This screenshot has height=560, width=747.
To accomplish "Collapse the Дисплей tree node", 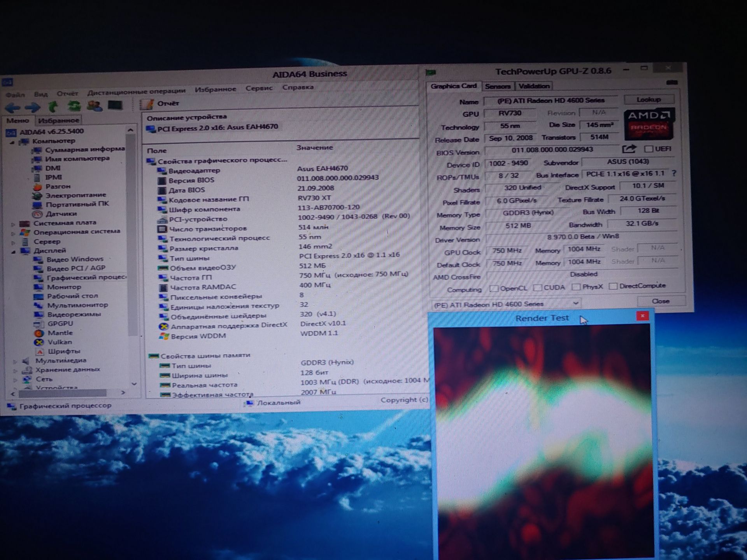I will point(13,252).
